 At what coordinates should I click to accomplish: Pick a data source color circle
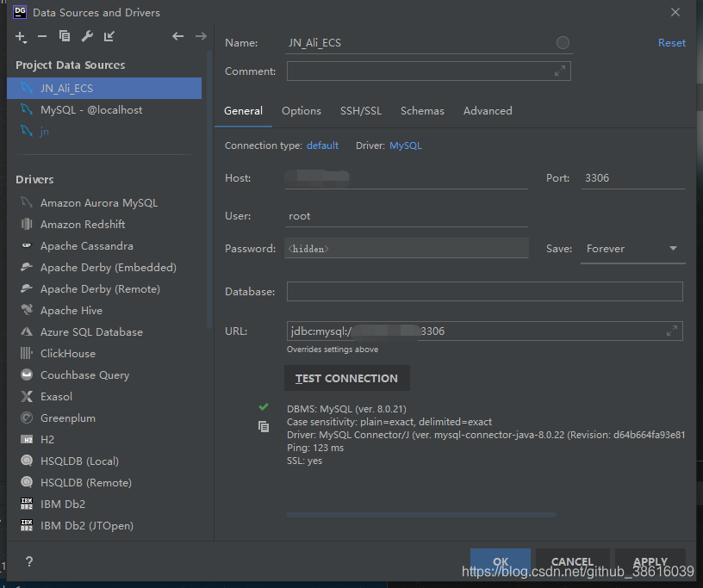pyautogui.click(x=563, y=42)
